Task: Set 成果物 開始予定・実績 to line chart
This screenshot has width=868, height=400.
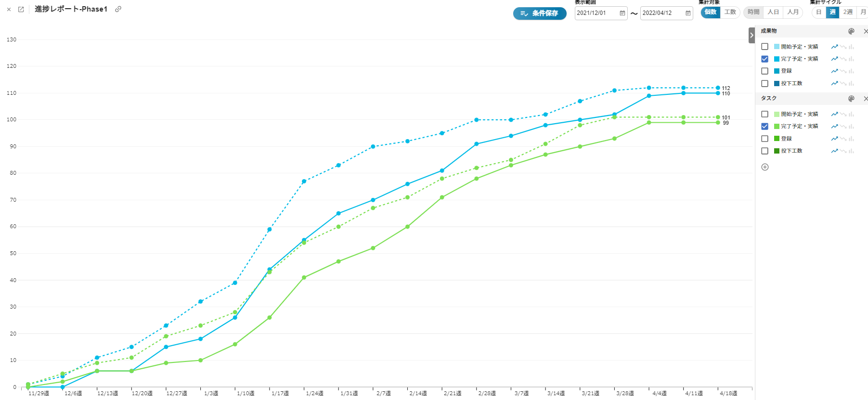Action: point(834,47)
